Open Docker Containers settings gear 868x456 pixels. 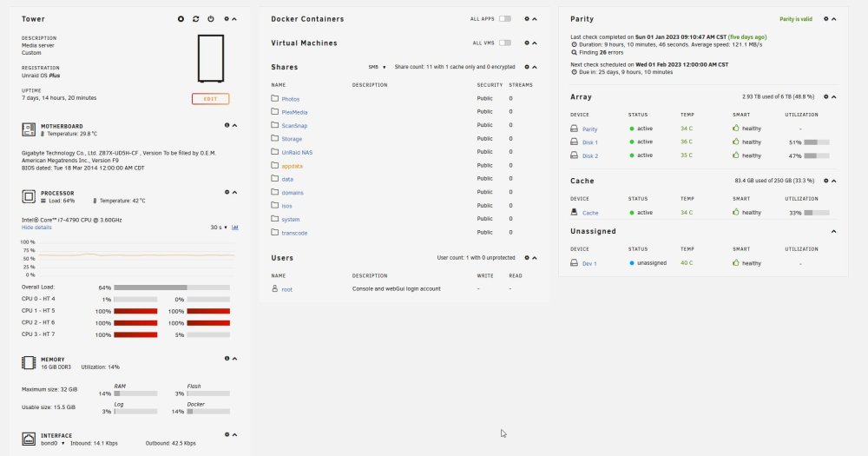pos(527,19)
